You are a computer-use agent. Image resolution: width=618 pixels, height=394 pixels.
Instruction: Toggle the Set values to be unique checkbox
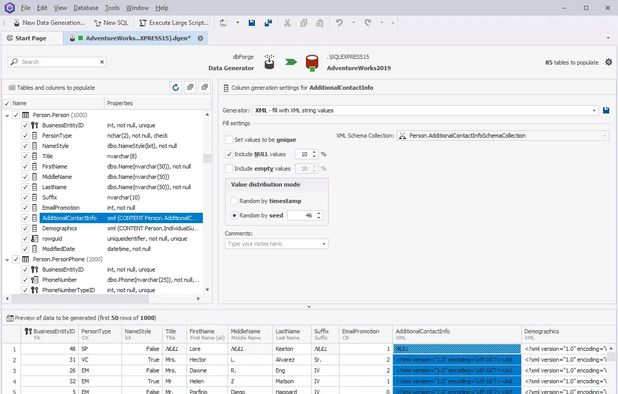(x=229, y=139)
